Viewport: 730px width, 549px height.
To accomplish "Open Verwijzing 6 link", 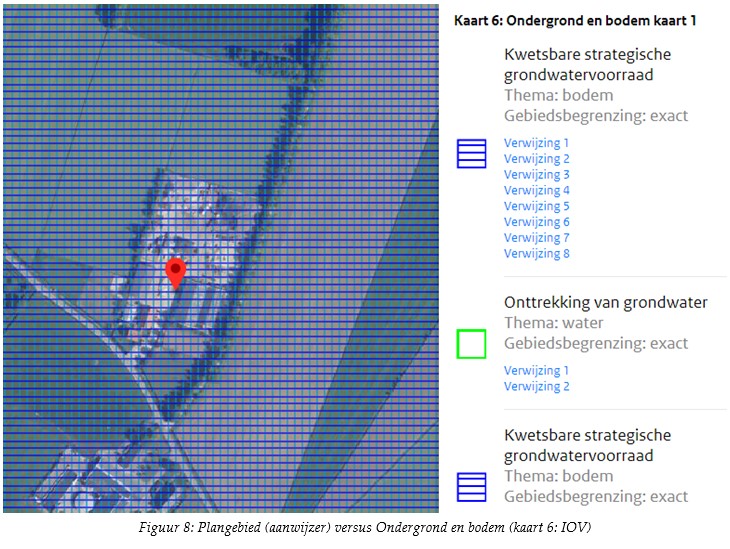I will tap(536, 222).
